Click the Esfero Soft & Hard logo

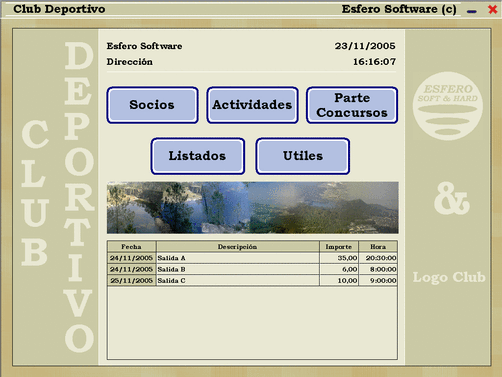[448, 106]
